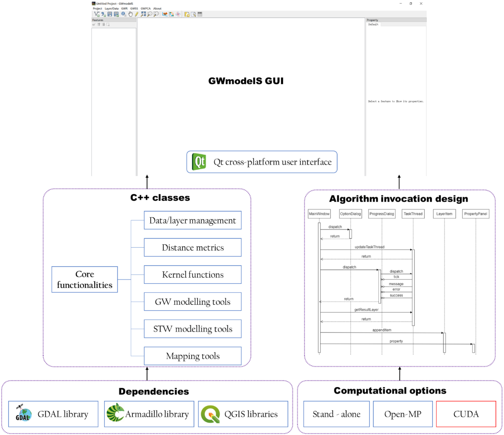Open the About menu
Viewport: 504px width, 435px height.
coord(157,9)
